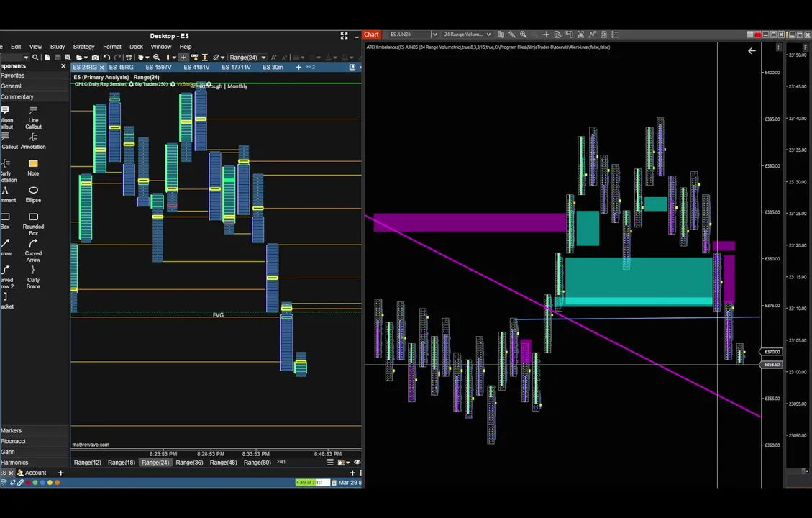This screenshot has width=812, height=518.
Task: Click the link chain icon in MotiveWave status bar
Action: click(x=20, y=482)
